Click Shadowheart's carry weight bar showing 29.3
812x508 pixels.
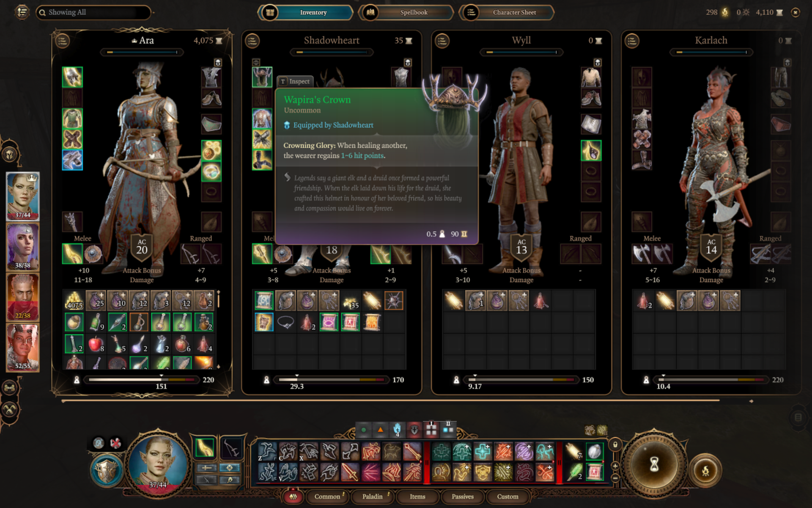tap(332, 380)
